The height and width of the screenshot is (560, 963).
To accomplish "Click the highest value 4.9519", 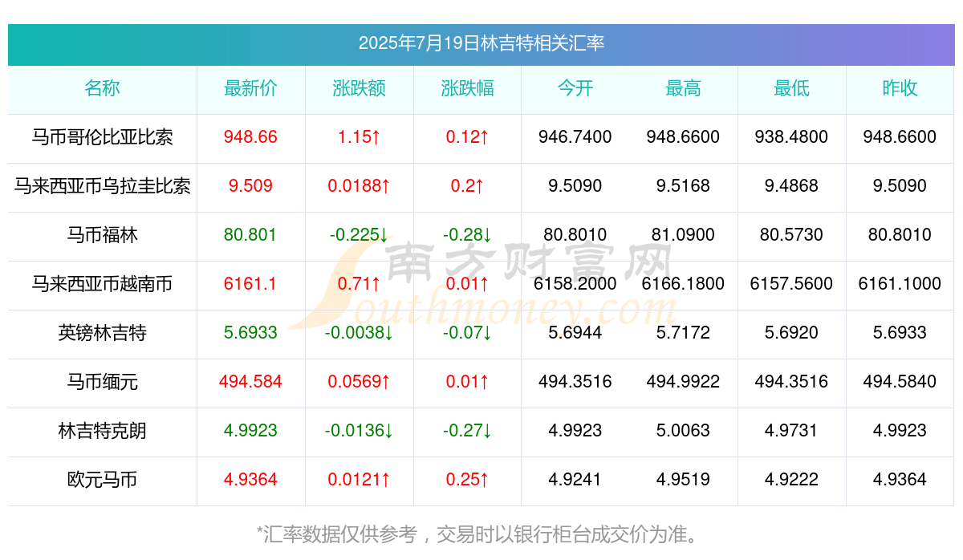I will pos(683,480).
